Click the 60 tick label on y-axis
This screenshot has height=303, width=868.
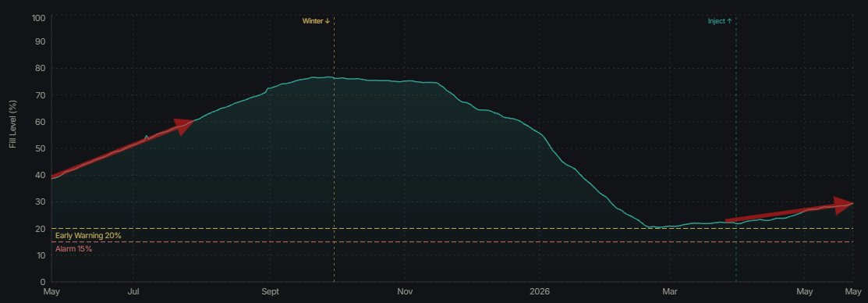point(41,121)
